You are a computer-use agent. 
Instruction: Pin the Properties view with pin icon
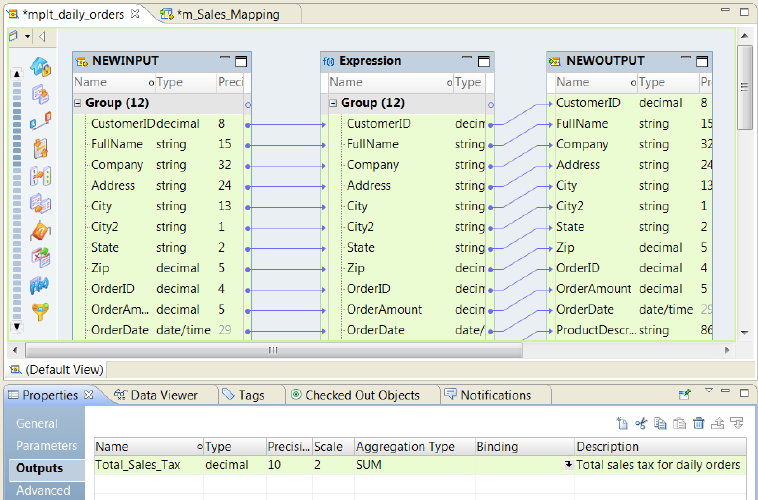[x=685, y=395]
